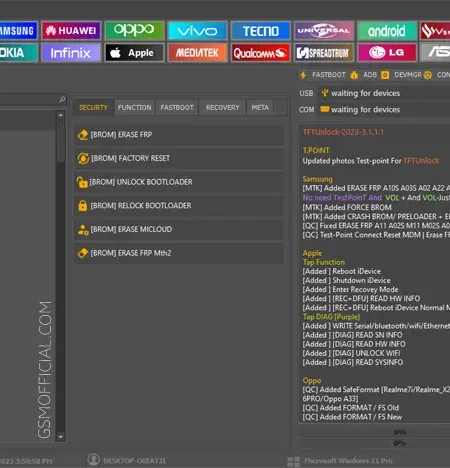Click the device list scroll up arrow
450x468 pixels.
(x=61, y=115)
